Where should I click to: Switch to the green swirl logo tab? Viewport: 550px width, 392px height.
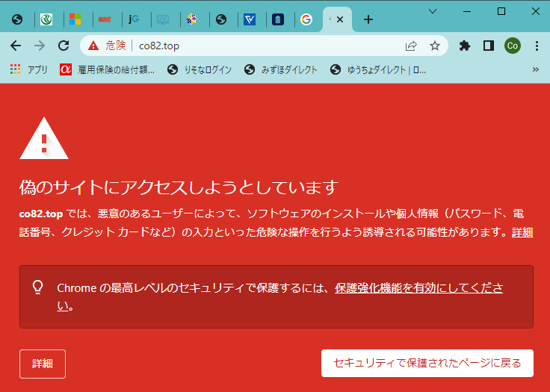coord(46,19)
